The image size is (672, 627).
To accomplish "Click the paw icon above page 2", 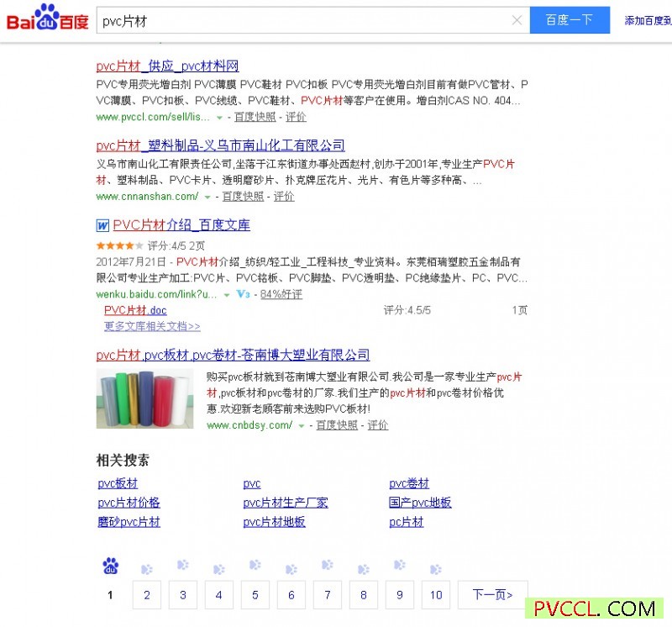I will (146, 569).
